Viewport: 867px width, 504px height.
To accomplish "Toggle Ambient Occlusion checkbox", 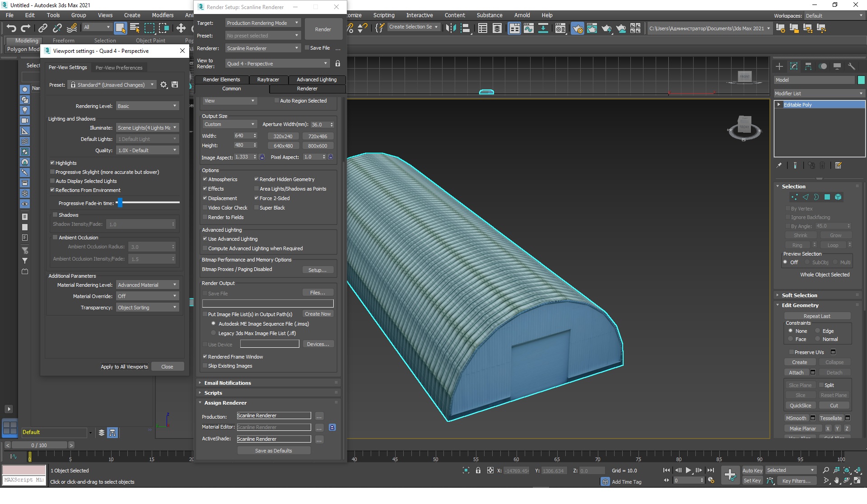I will click(x=55, y=238).
